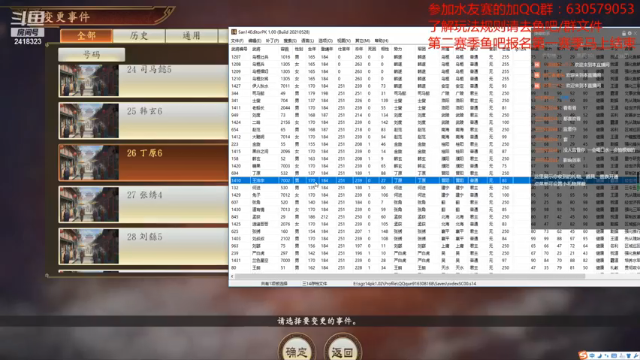The height and width of the screenshot is (360, 640).
Task: Sort table by 性别 column header
Action: coord(298,49)
